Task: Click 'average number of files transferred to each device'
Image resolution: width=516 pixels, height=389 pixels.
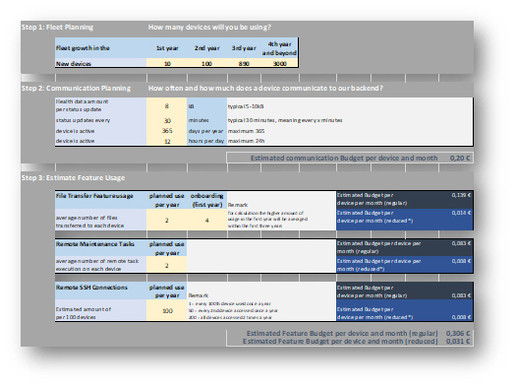Action: (90, 222)
